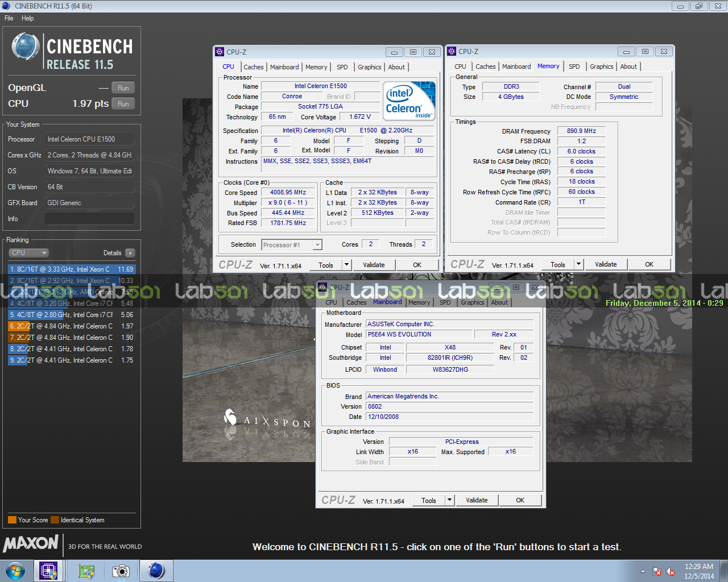This screenshot has height=582, width=728.
Task: Open SPD tab in left CPU-Z window
Action: pyautogui.click(x=342, y=67)
